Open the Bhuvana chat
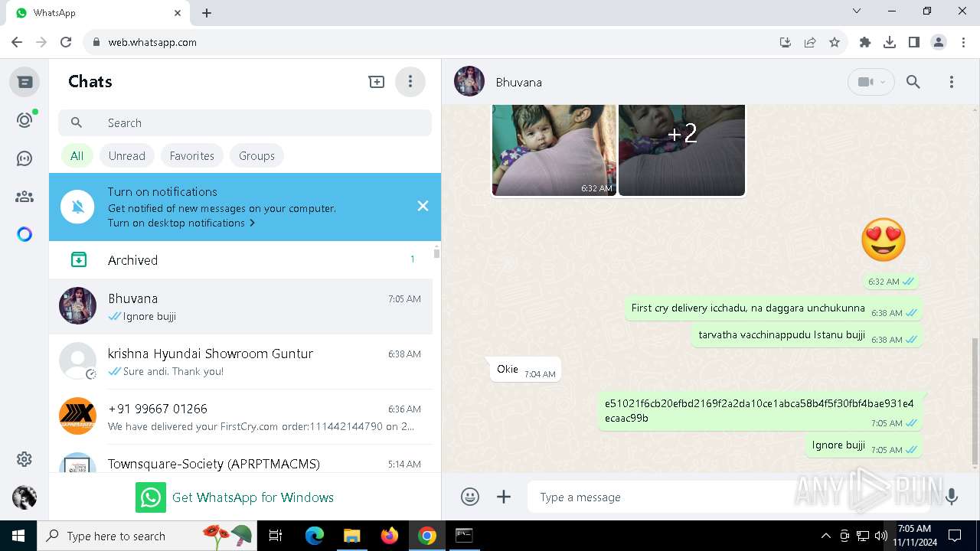Viewport: 980px width, 551px height. (240, 307)
